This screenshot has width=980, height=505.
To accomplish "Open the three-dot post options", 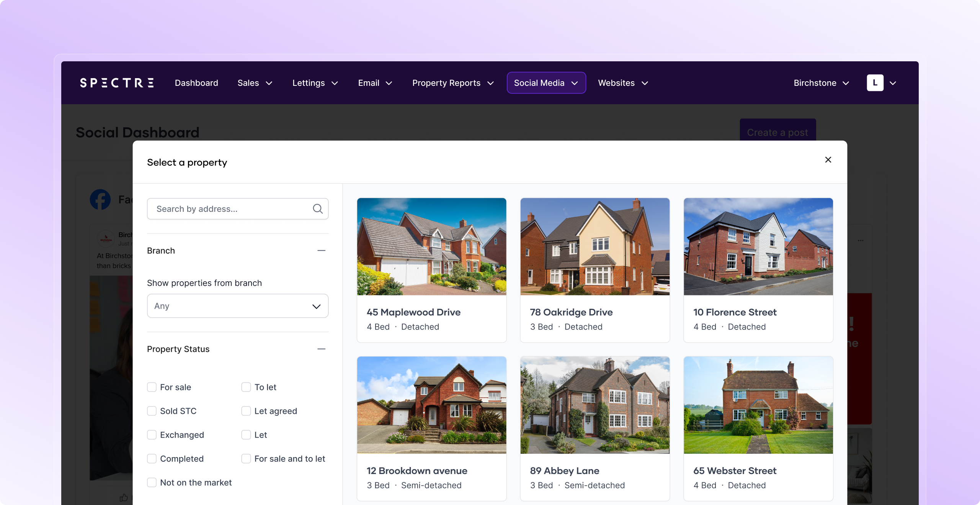I will pyautogui.click(x=861, y=241).
